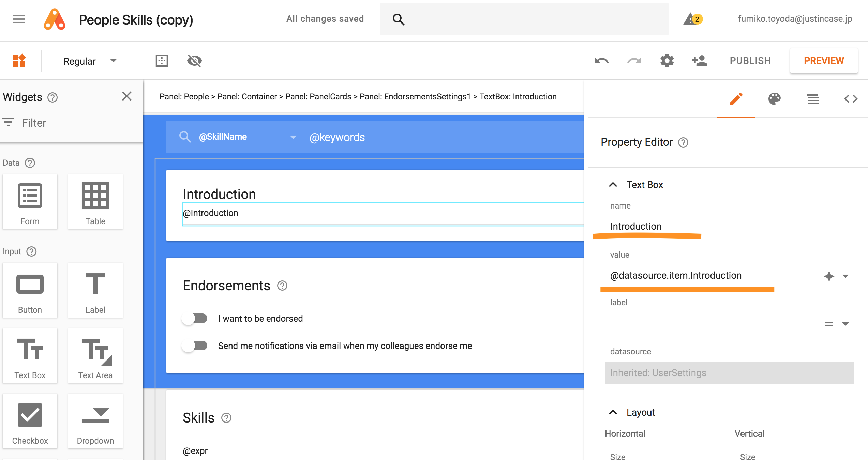868x460 pixels.
Task: Click the PREVIEW button
Action: click(824, 61)
